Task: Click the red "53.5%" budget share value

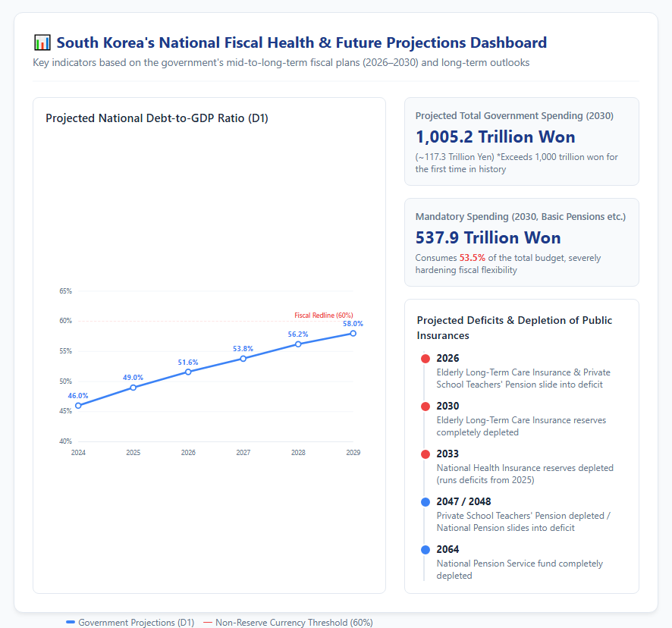Action: 473,258
